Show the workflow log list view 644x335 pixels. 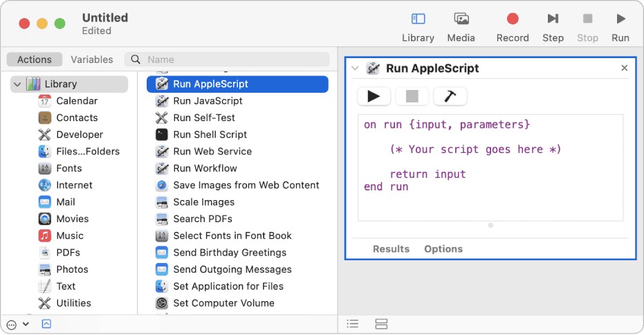[353, 324]
